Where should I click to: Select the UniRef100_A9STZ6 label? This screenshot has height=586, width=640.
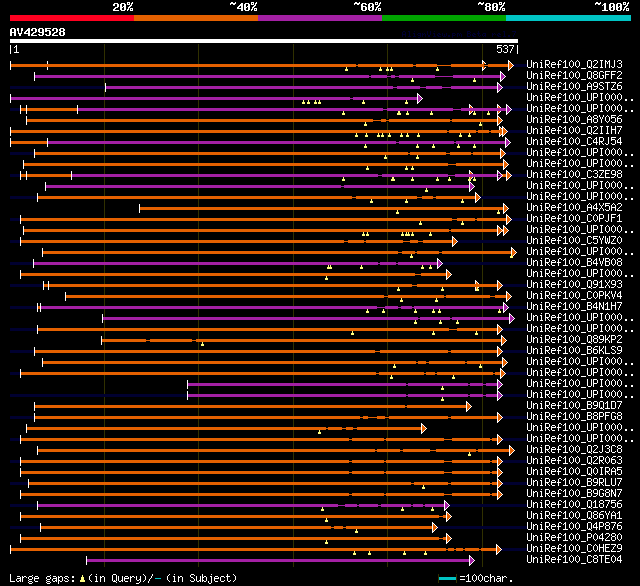pos(574,87)
